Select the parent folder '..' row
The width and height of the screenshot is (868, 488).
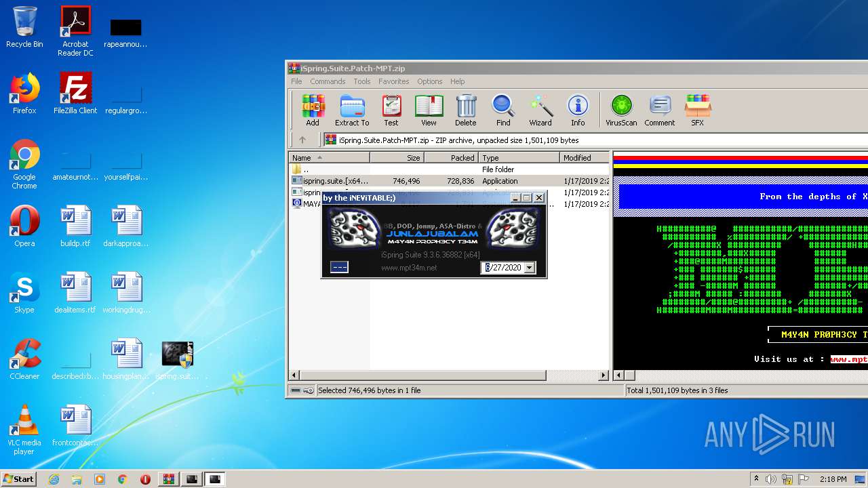pos(450,169)
